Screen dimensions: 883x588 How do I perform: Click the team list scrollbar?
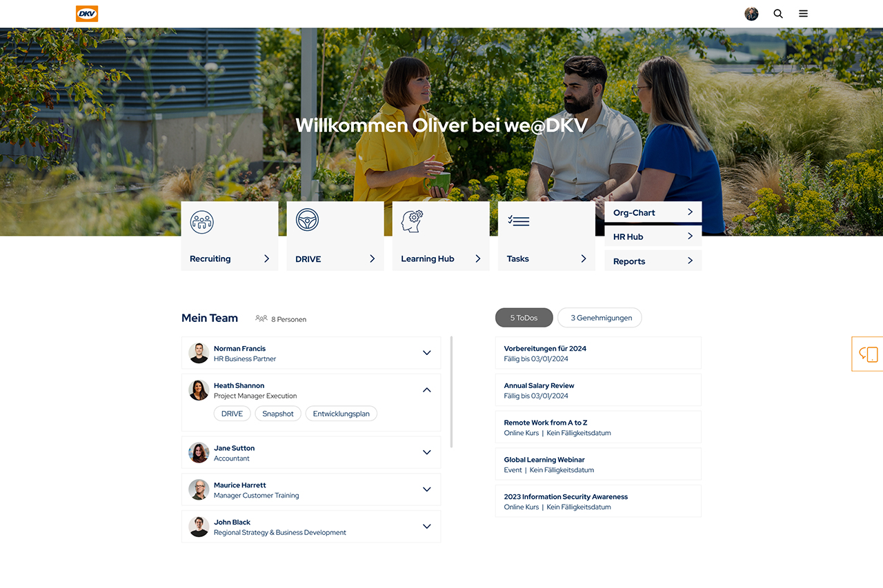451,392
